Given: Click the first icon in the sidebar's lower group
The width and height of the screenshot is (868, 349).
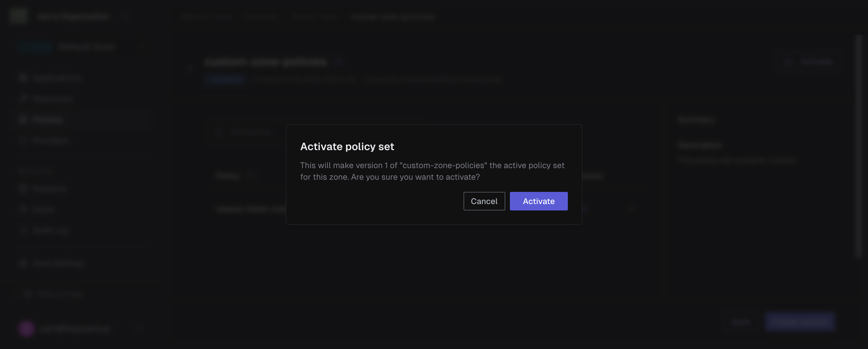Looking at the screenshot, I should click(23, 188).
